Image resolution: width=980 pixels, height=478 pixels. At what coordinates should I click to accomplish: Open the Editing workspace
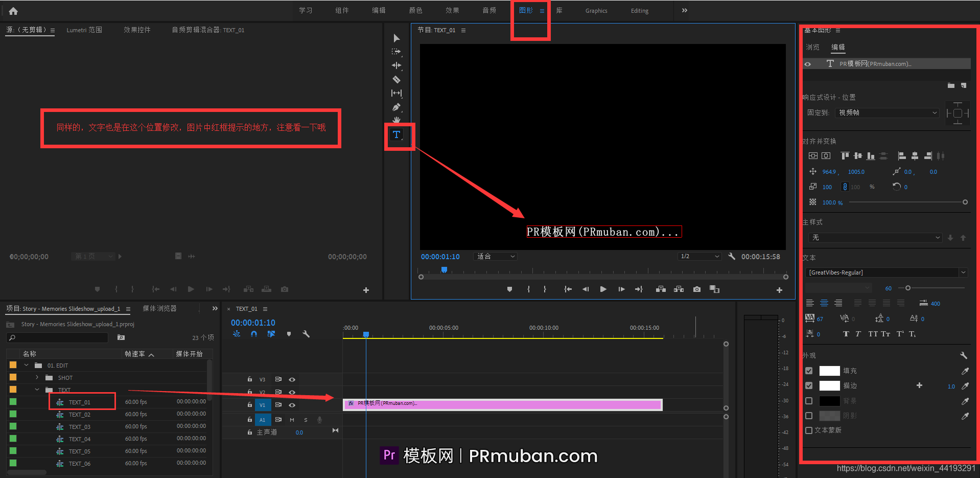pyautogui.click(x=639, y=11)
